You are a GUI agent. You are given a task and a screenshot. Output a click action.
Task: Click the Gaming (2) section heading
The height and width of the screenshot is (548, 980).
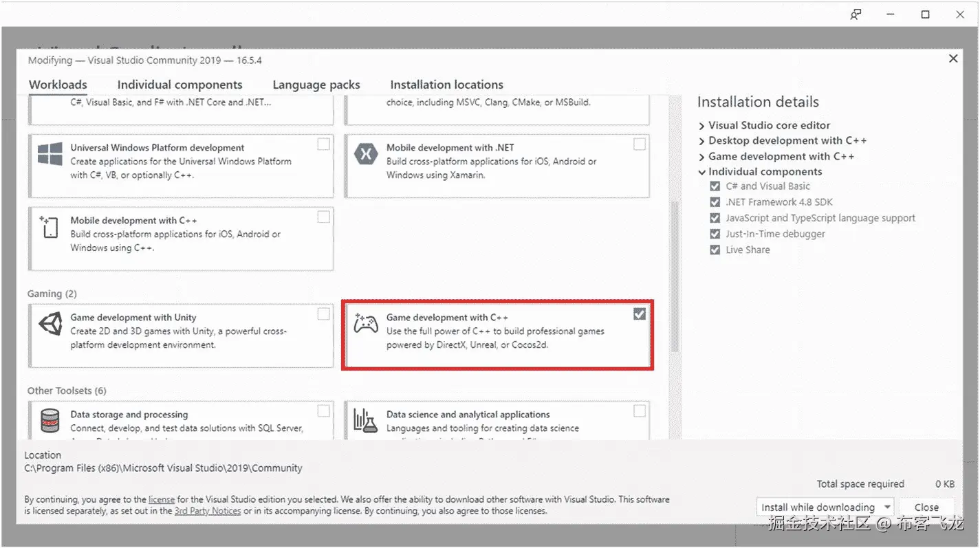[52, 294]
